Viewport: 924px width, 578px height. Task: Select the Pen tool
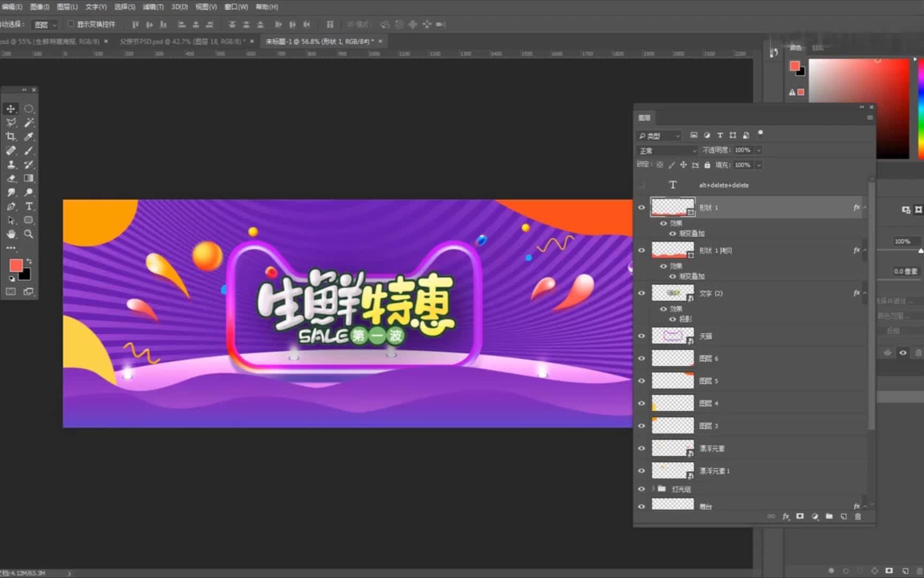[x=11, y=206]
